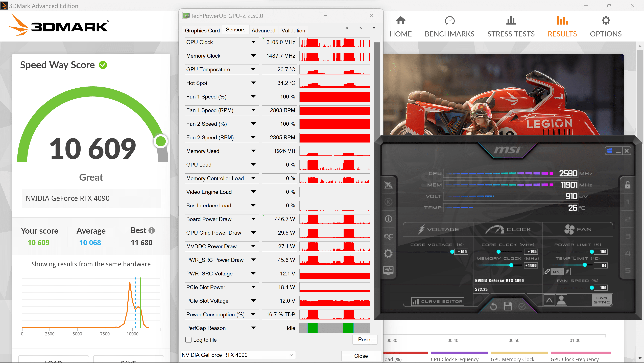Launch the Afterburner OC Scanner icon
Viewport: 644px width, 363px height.
click(388, 236)
